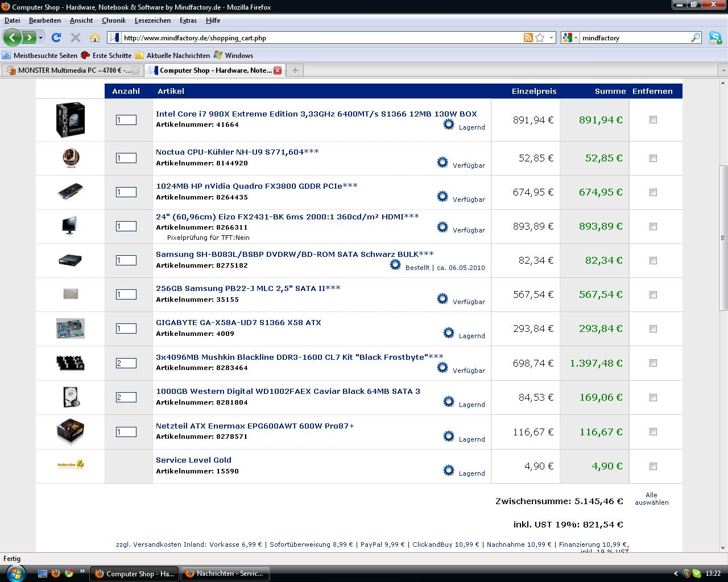Launch Firefox from quick launch bar
The height and width of the screenshot is (582, 728).
pos(56,573)
